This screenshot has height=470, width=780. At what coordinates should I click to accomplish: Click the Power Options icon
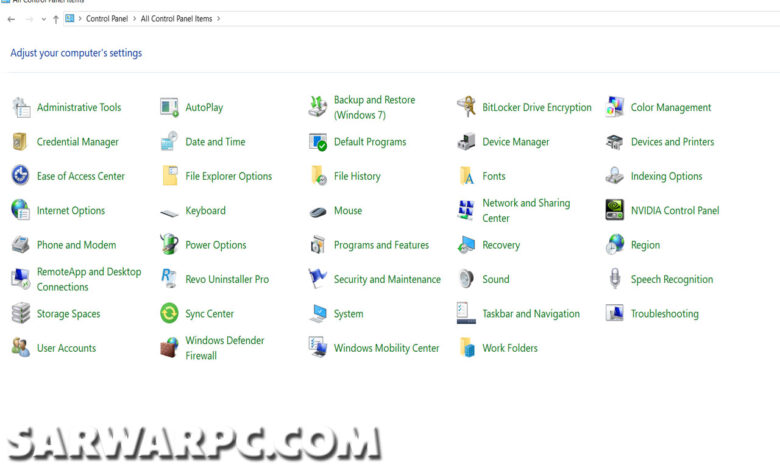(x=169, y=244)
